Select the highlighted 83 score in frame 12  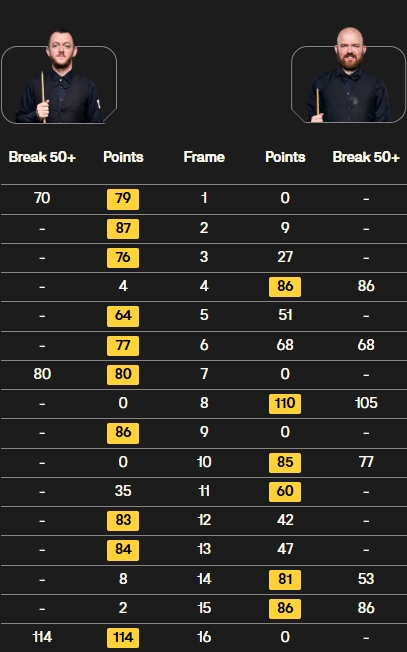(123, 521)
